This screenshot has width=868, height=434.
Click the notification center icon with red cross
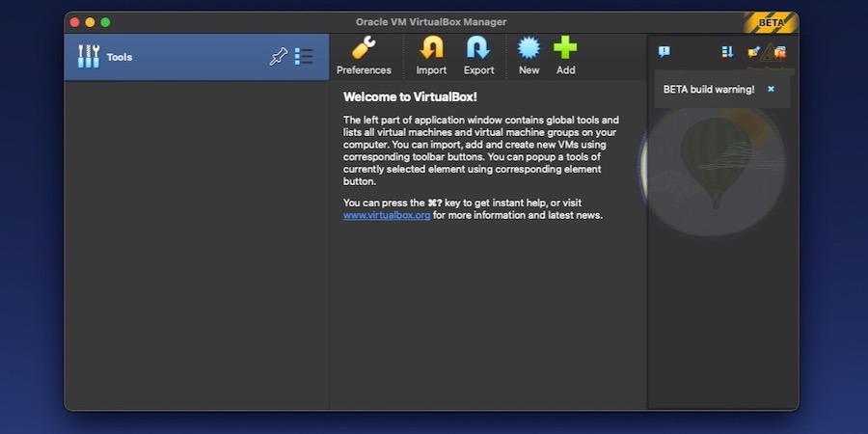tap(780, 53)
